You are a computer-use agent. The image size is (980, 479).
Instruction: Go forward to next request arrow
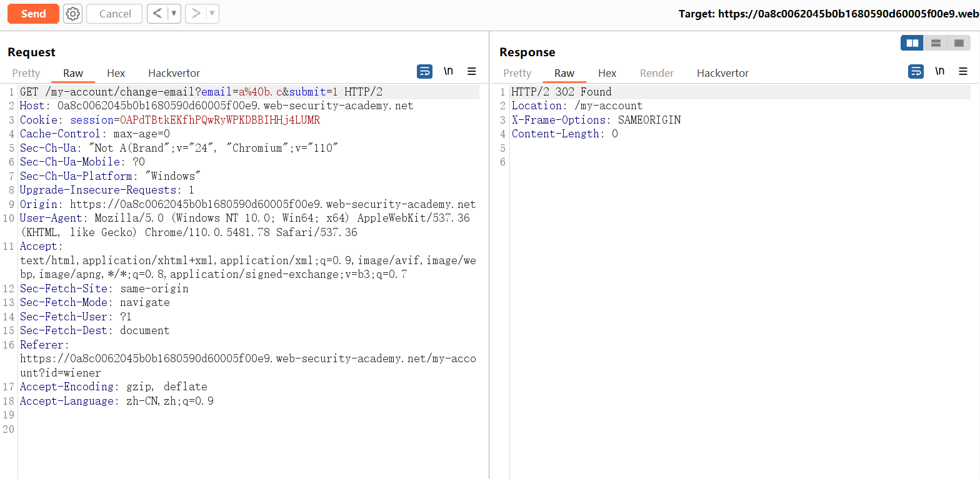click(196, 14)
